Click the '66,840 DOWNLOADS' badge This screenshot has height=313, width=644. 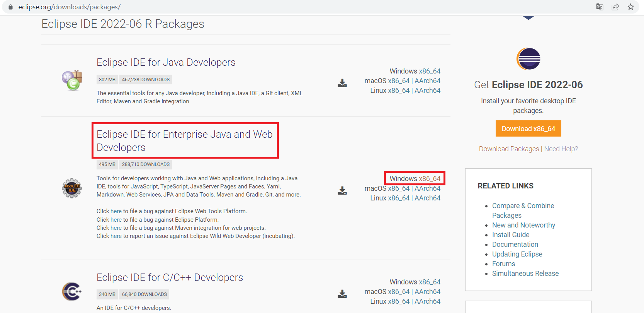tap(144, 294)
